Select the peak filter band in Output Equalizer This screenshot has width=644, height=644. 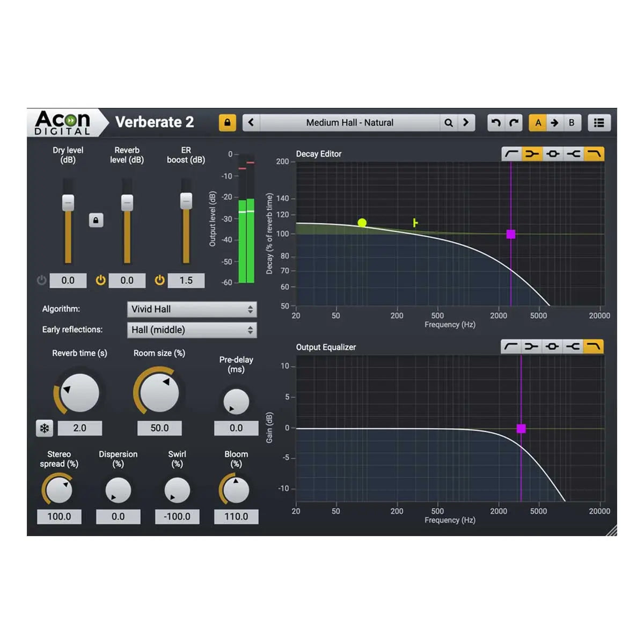(552, 346)
